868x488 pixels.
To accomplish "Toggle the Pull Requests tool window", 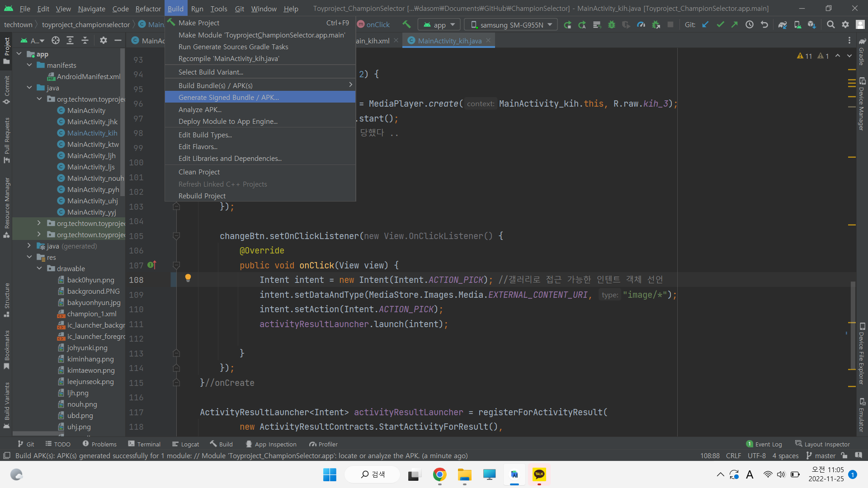I will pyautogui.click(x=7, y=140).
